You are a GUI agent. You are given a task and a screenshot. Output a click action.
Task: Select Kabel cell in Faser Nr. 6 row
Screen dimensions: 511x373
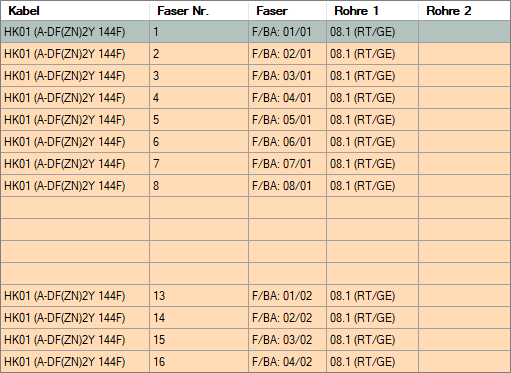(75, 142)
